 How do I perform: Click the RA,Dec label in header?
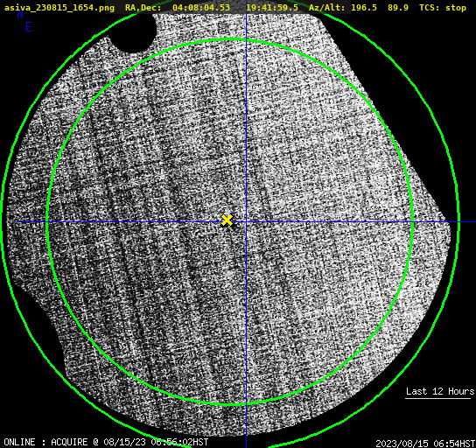pos(143,8)
